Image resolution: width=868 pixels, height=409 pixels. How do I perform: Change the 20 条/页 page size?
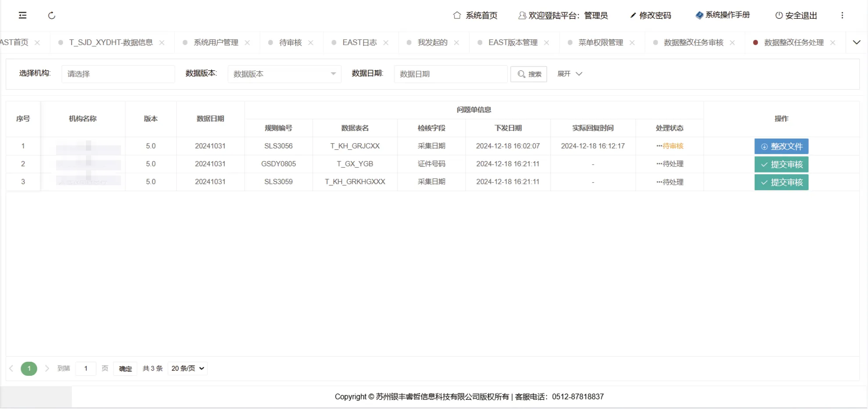(188, 368)
